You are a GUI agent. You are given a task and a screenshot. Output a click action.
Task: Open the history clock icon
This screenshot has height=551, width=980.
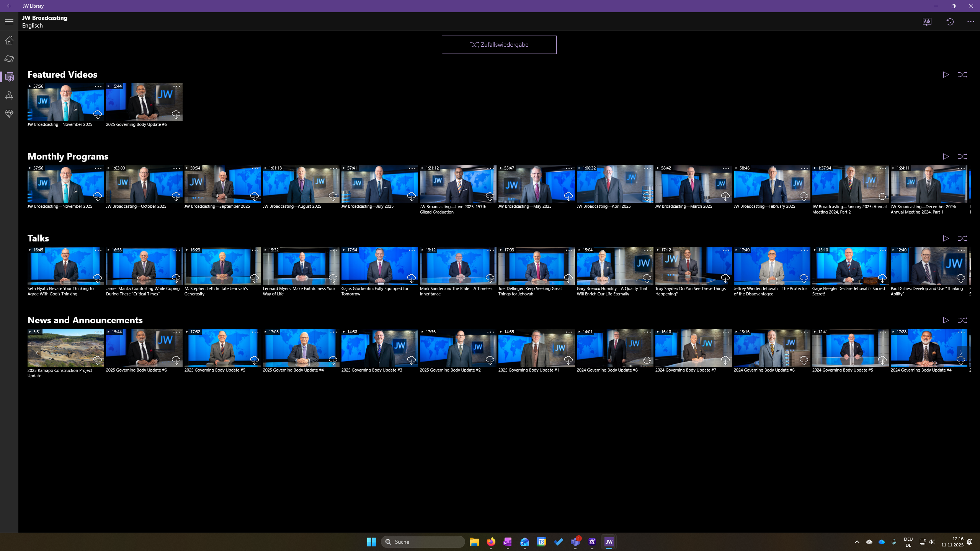coord(950,22)
